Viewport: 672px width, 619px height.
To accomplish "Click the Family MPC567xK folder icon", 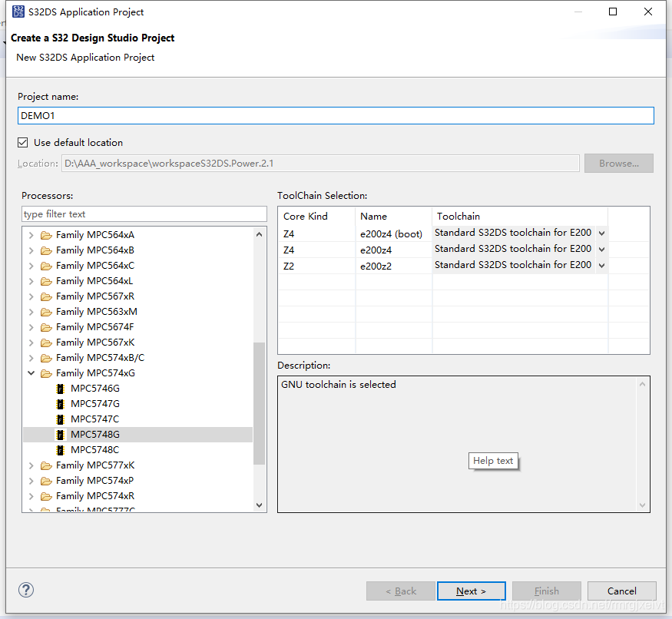I will pos(46,343).
